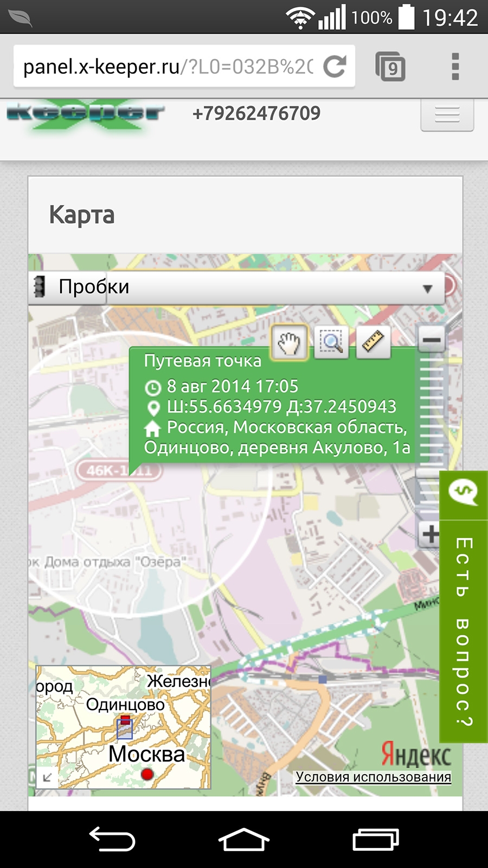Open the Условия использования link
488x868 pixels.
[x=373, y=777]
